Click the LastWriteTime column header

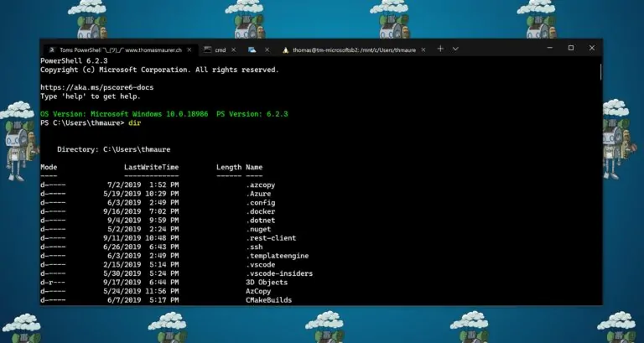pyautogui.click(x=152, y=167)
